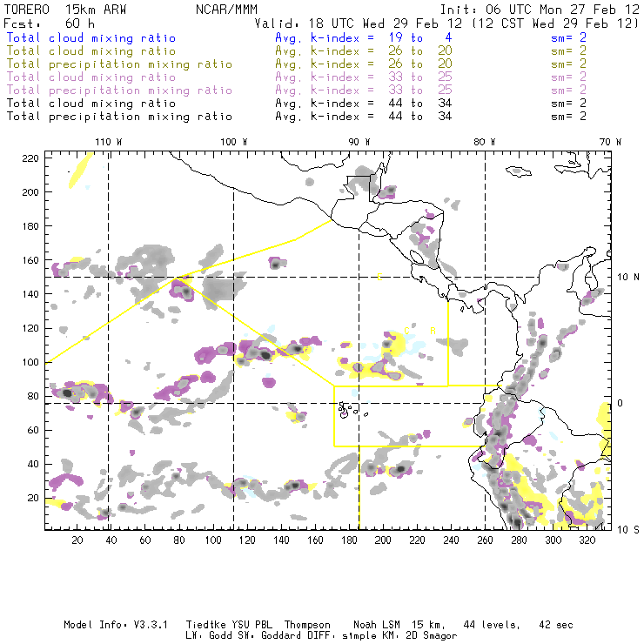Click the '44 levels,' text in model info

point(492,625)
